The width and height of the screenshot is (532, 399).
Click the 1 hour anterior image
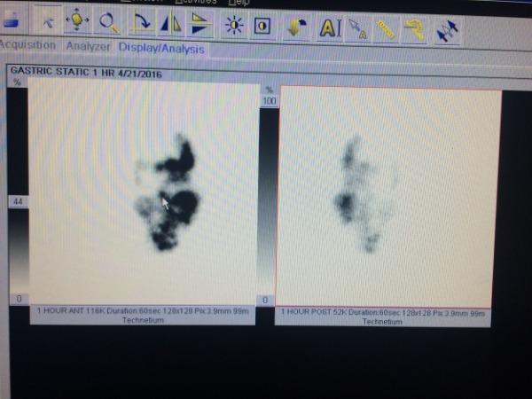[143, 192]
